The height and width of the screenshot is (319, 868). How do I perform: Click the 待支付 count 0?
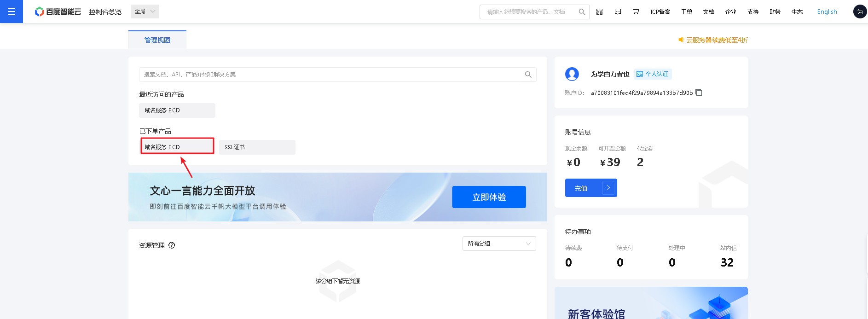(x=620, y=262)
